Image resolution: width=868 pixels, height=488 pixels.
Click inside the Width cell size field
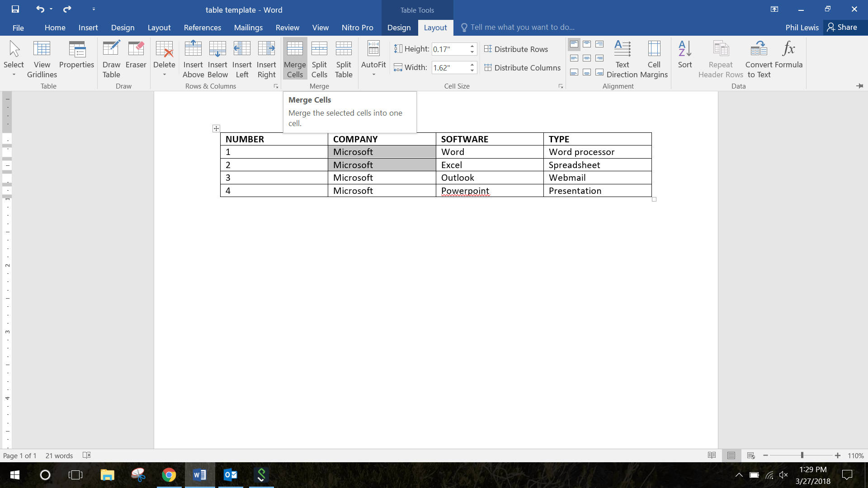pyautogui.click(x=451, y=67)
